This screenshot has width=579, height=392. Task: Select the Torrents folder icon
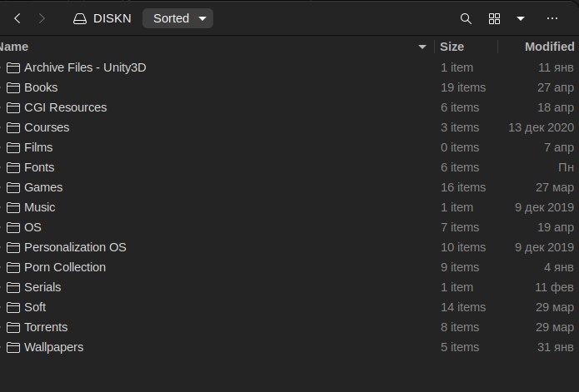[x=13, y=327]
